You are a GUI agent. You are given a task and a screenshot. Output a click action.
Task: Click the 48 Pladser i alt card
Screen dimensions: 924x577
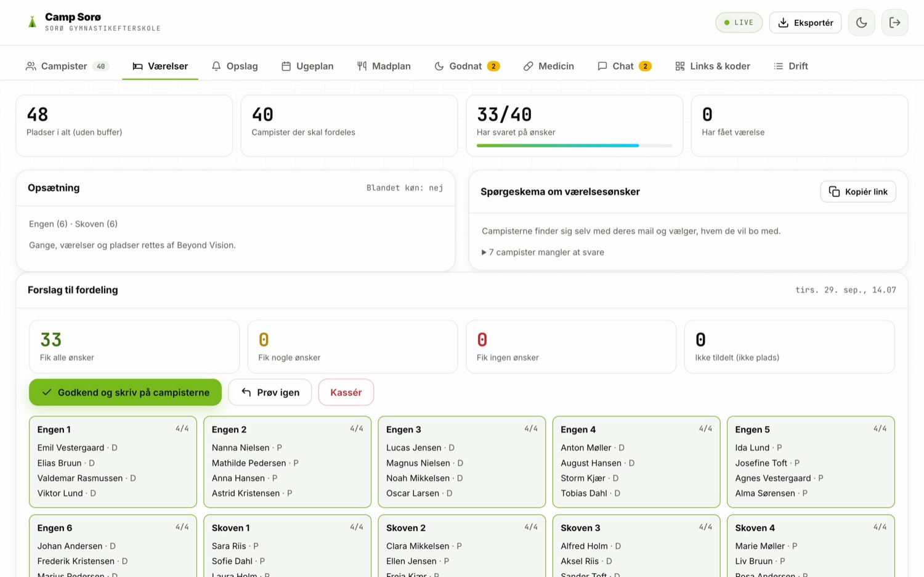124,126
